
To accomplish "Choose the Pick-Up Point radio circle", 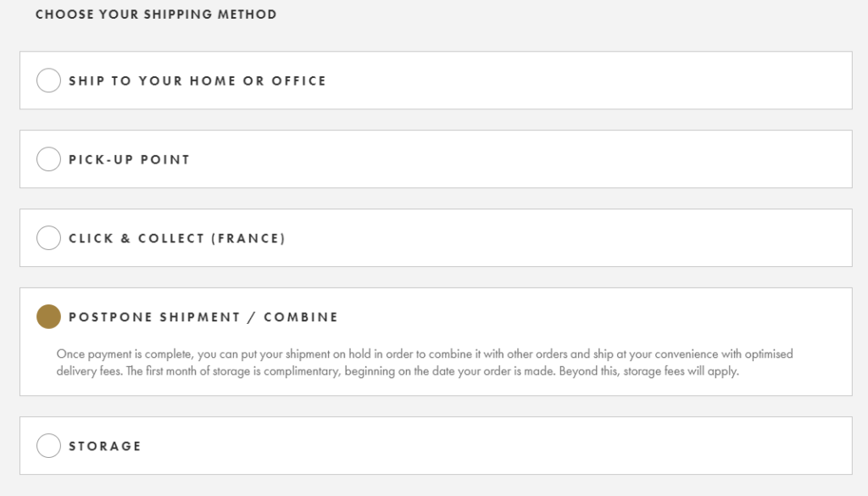I will [48, 159].
